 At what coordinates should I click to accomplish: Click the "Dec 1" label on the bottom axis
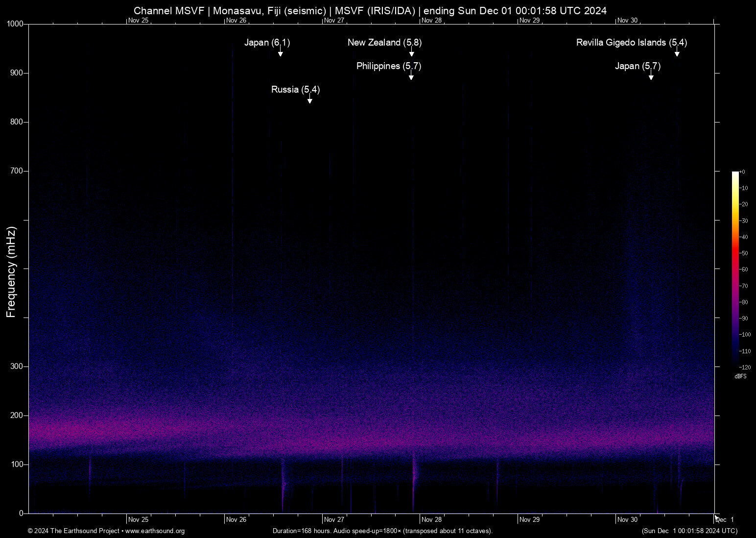point(725,520)
